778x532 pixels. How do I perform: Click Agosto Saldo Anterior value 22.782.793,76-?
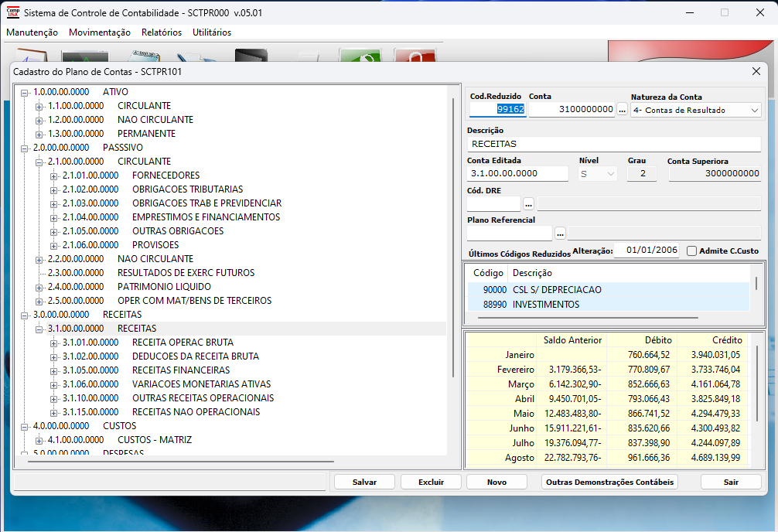click(572, 458)
